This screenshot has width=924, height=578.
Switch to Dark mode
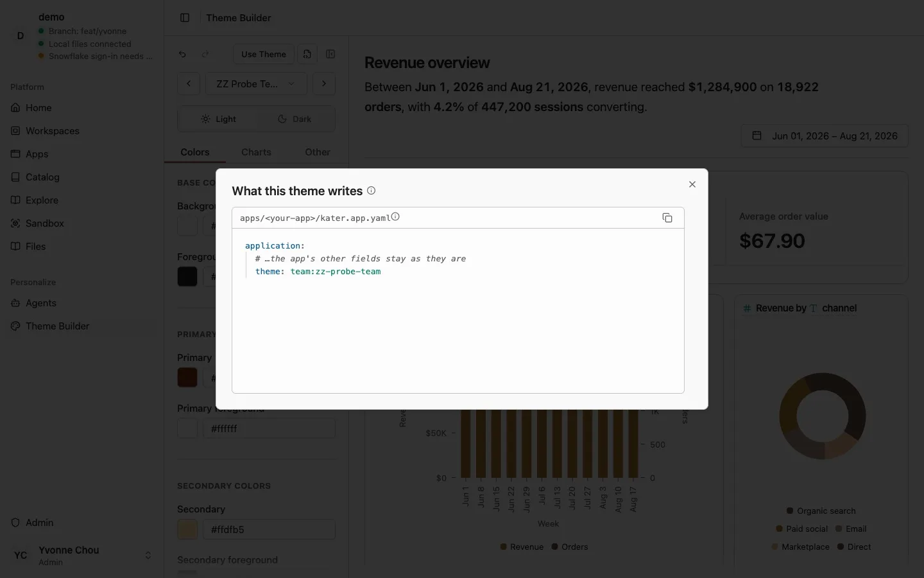click(295, 119)
